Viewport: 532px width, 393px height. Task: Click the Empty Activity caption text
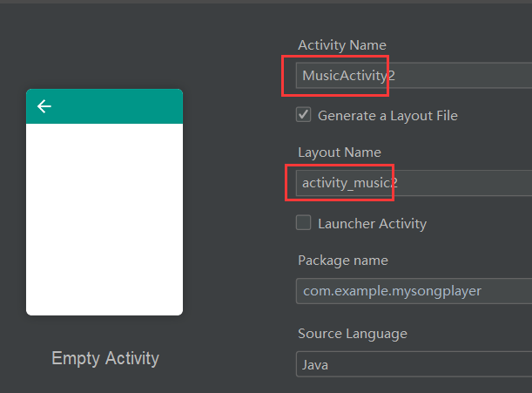click(105, 358)
